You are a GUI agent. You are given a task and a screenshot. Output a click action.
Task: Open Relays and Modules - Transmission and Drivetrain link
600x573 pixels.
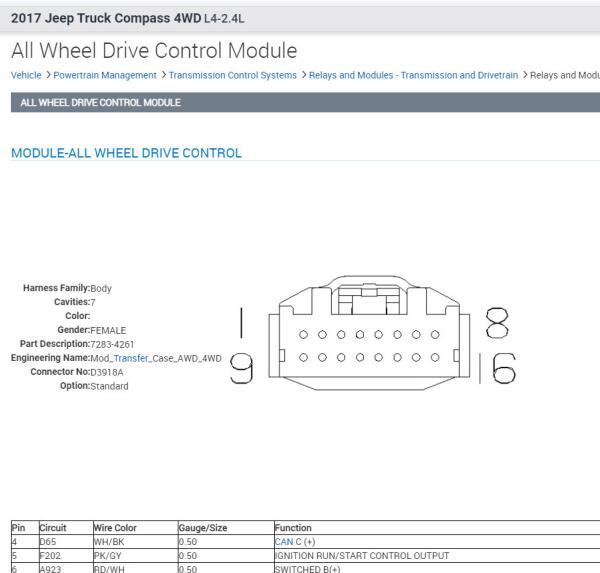click(413, 75)
